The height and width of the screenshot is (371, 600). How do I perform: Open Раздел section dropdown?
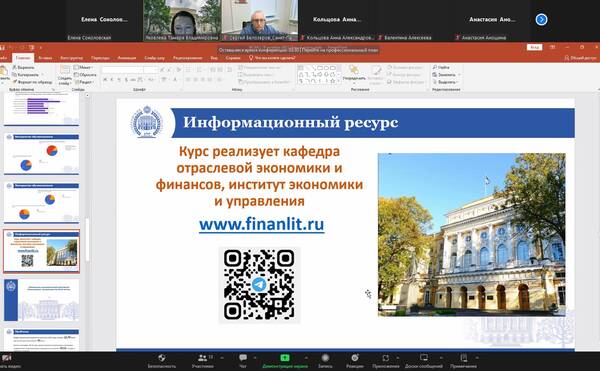(84, 82)
